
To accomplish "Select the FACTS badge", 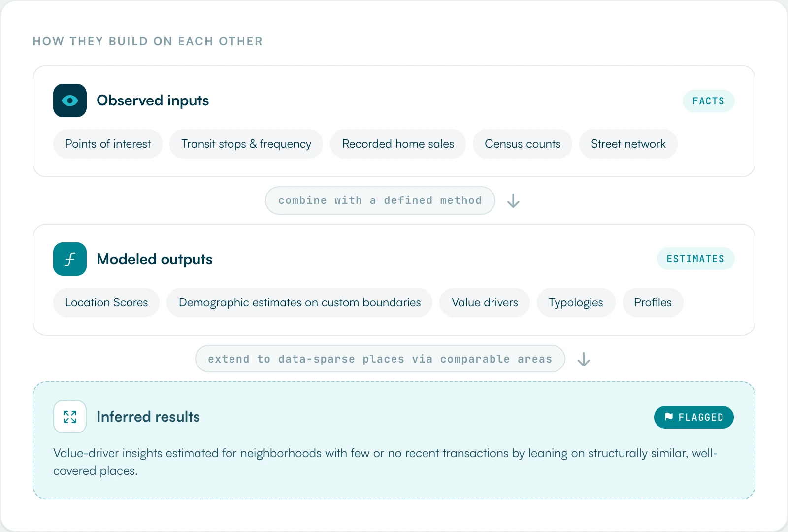I will coord(708,101).
